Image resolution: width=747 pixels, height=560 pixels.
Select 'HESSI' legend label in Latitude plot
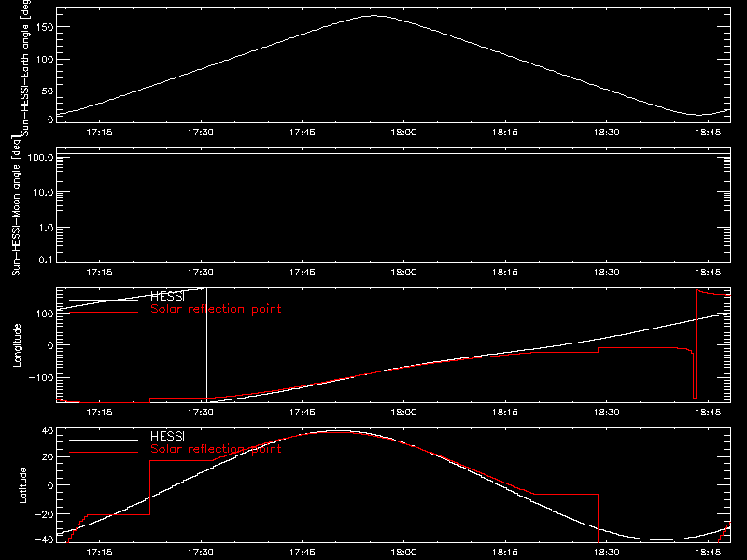(167, 436)
